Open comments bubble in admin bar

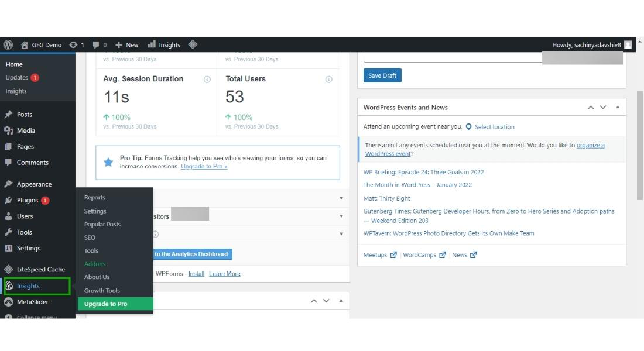[x=95, y=44]
